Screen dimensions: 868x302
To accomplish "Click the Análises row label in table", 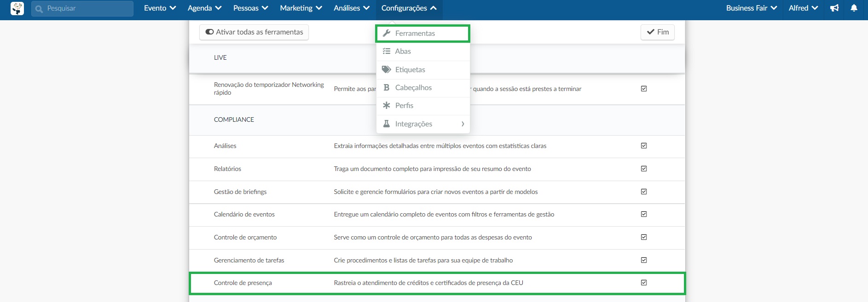I will point(225,146).
